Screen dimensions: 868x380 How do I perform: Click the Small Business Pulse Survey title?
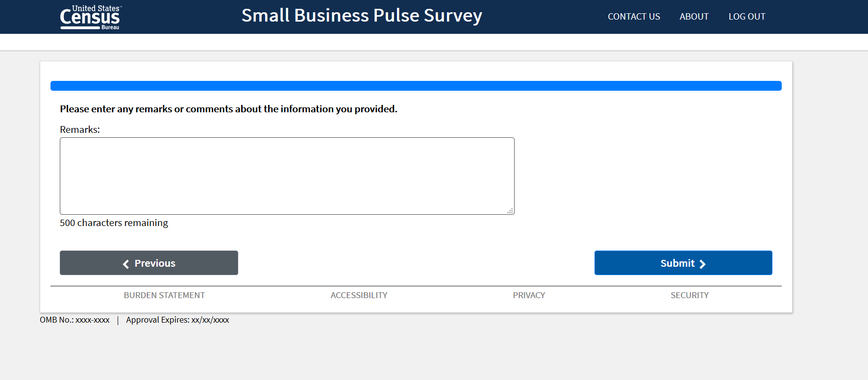pyautogui.click(x=362, y=16)
